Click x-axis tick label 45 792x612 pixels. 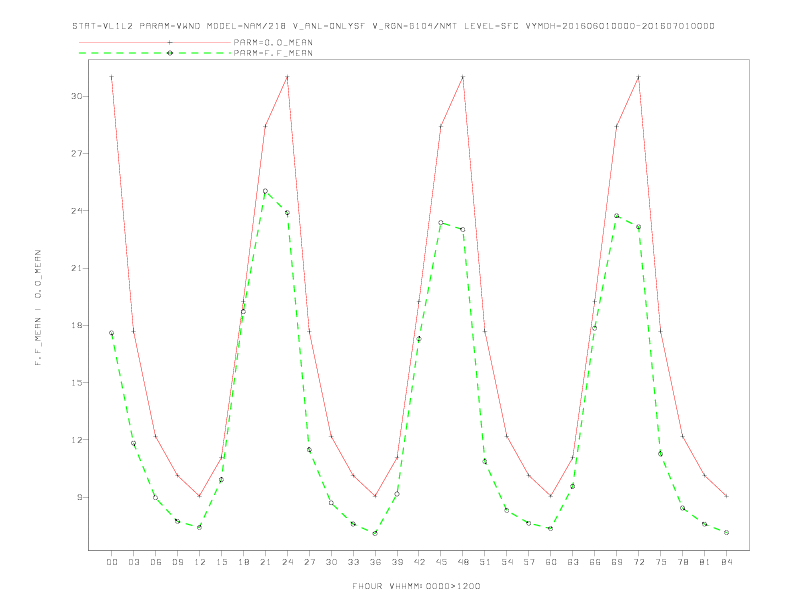point(441,562)
